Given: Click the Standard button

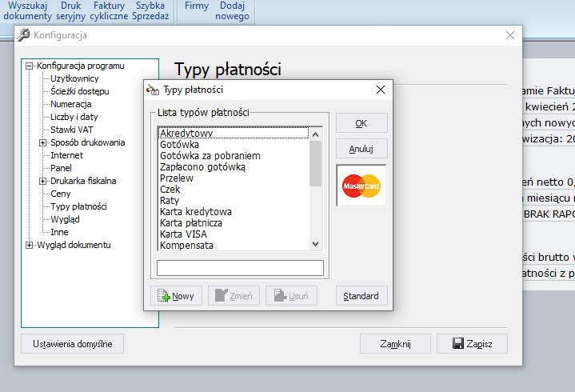Looking at the screenshot, I should pos(361,295).
